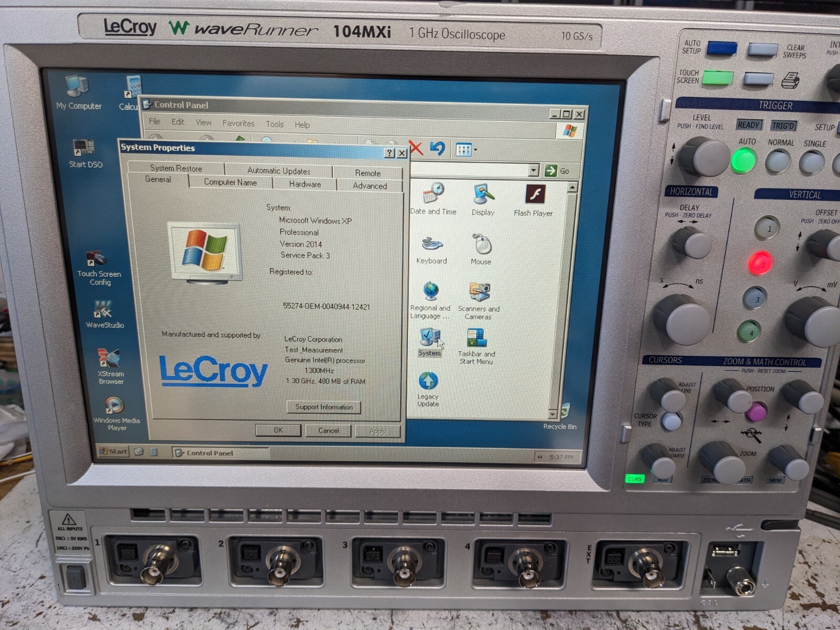Screen dimensions: 840x630
Task: Click Cancel in System Properties
Action: coord(329,430)
